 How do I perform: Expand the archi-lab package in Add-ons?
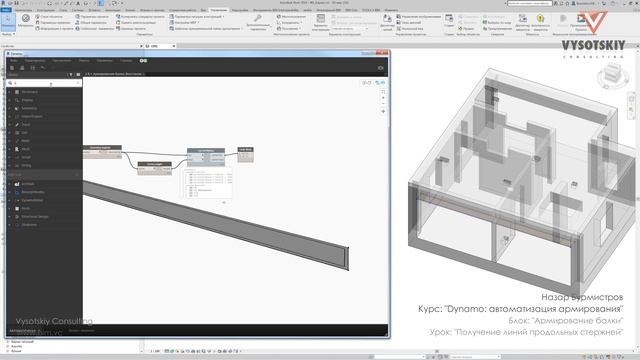pos(28,184)
